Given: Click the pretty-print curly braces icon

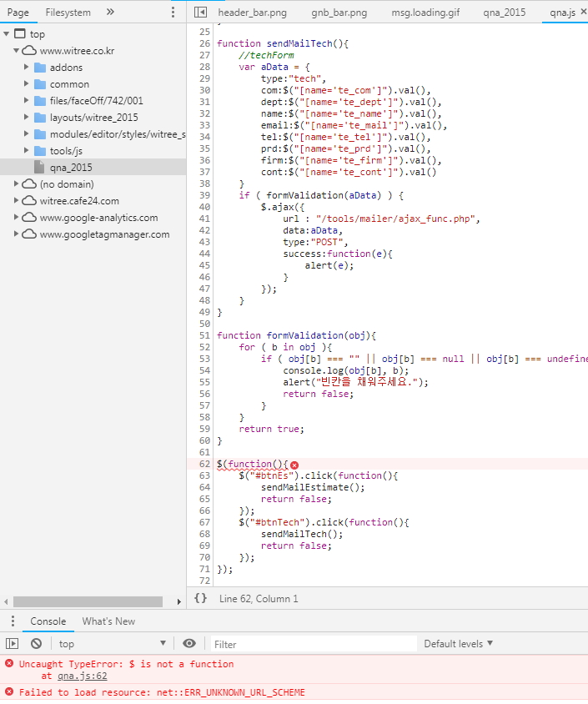Looking at the screenshot, I should click(x=201, y=599).
